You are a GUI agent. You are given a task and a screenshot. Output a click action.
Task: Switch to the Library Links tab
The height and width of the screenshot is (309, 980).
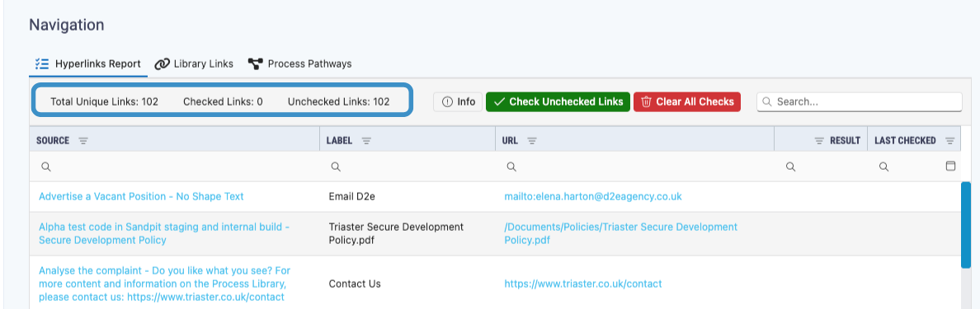pyautogui.click(x=194, y=63)
